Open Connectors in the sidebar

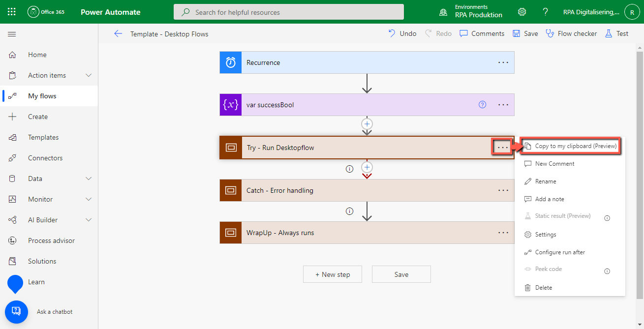(x=49, y=158)
